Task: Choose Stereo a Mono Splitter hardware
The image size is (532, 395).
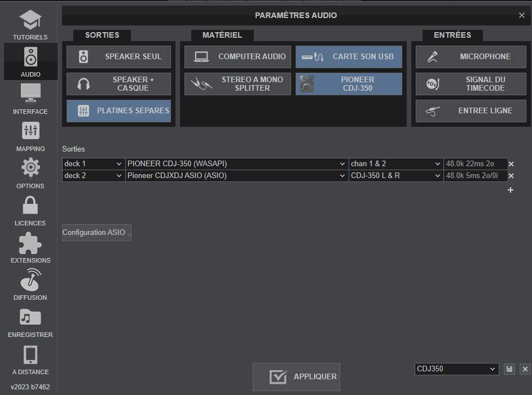Action: point(238,83)
